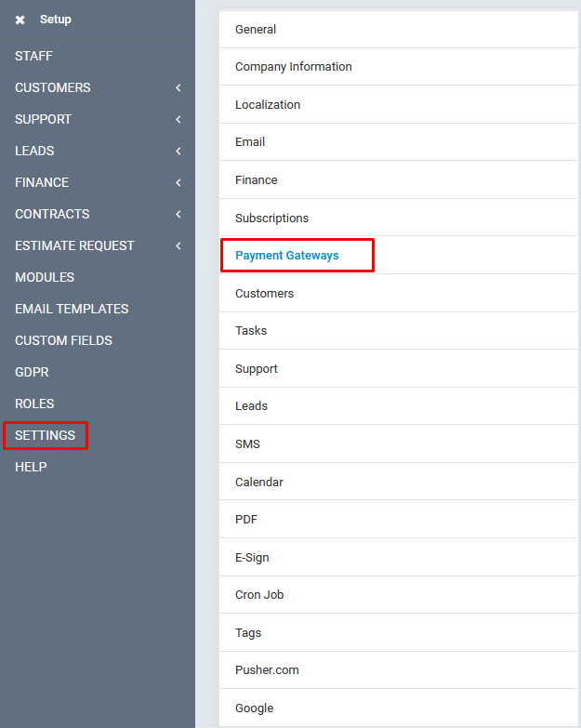Open the Pusher.com settings tab

tap(267, 670)
